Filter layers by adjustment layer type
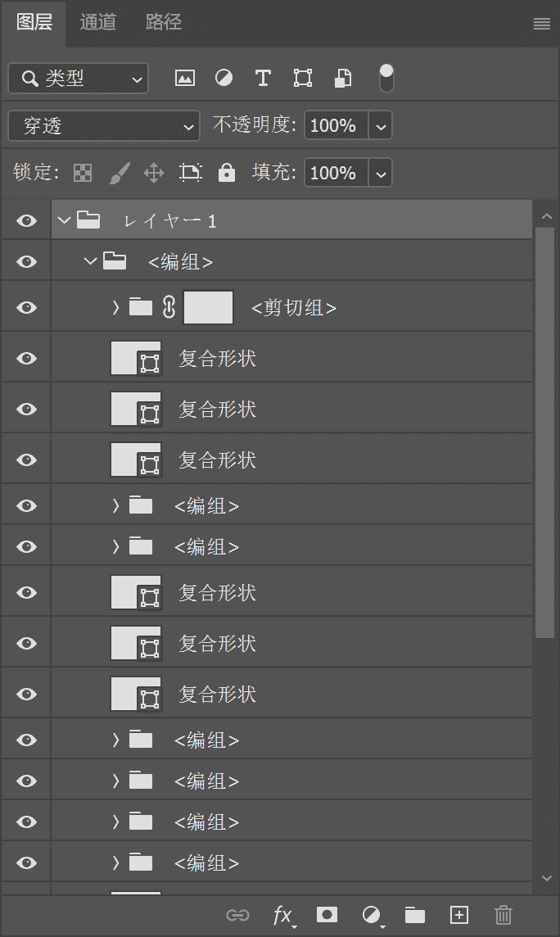 click(x=224, y=79)
